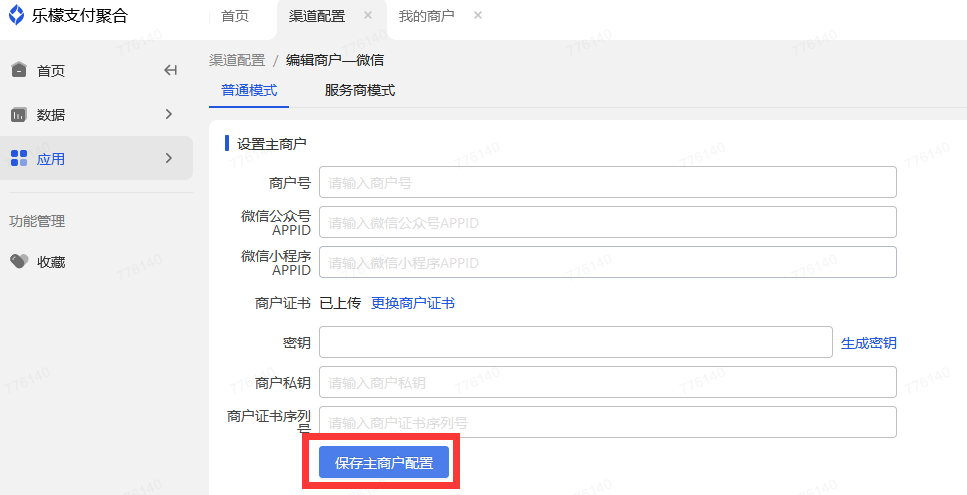This screenshot has height=495, width=967.
Task: Select the 服务商模式 tab
Action: point(360,91)
